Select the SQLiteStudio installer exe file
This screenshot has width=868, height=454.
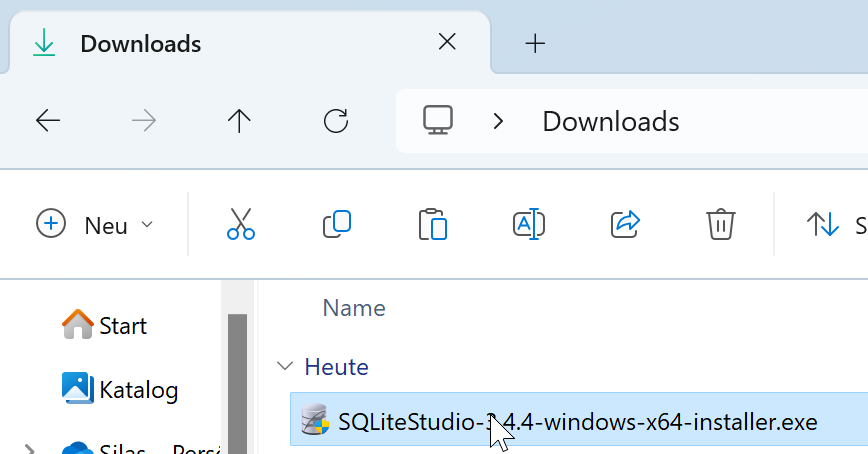coord(577,422)
